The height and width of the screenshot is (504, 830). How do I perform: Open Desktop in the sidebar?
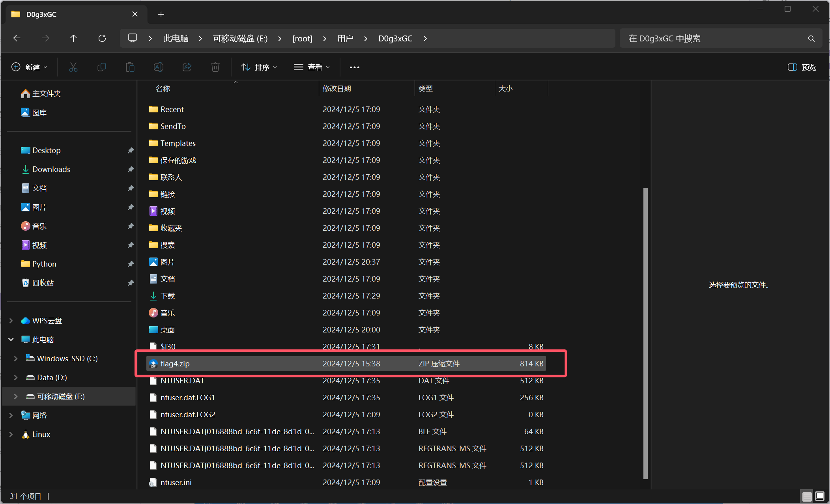[41, 150]
